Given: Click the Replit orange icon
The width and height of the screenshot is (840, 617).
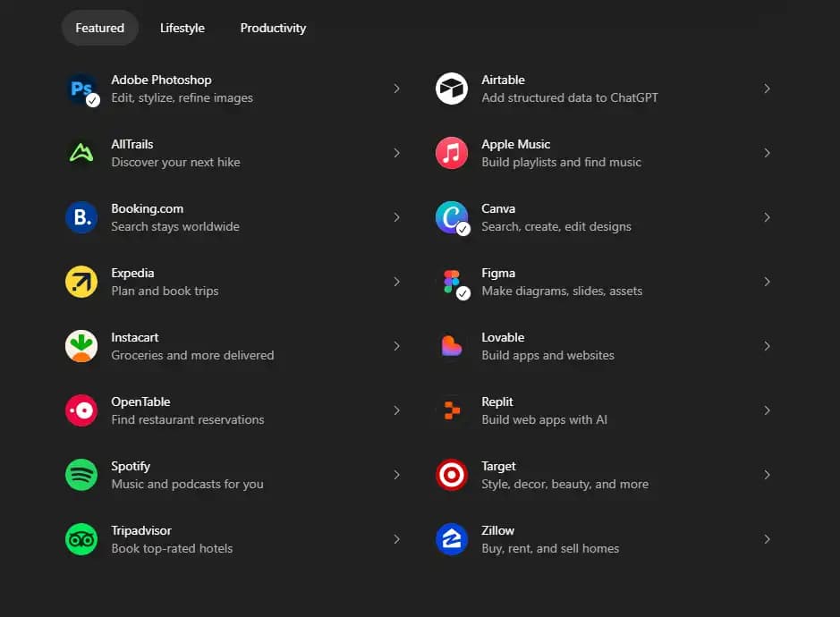Looking at the screenshot, I should tap(452, 410).
